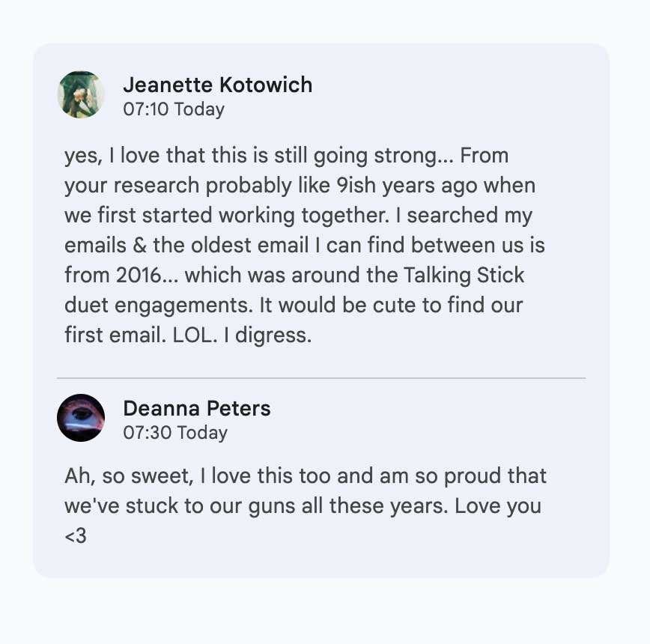The image size is (650, 644).
Task: Click the word 2016 in Jeanette's message
Action: click(x=139, y=275)
